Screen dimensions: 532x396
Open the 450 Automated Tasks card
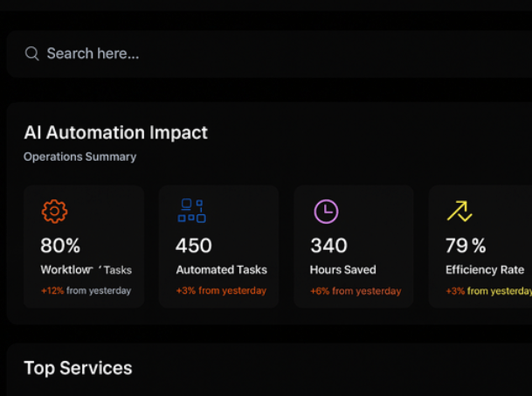[x=219, y=247]
